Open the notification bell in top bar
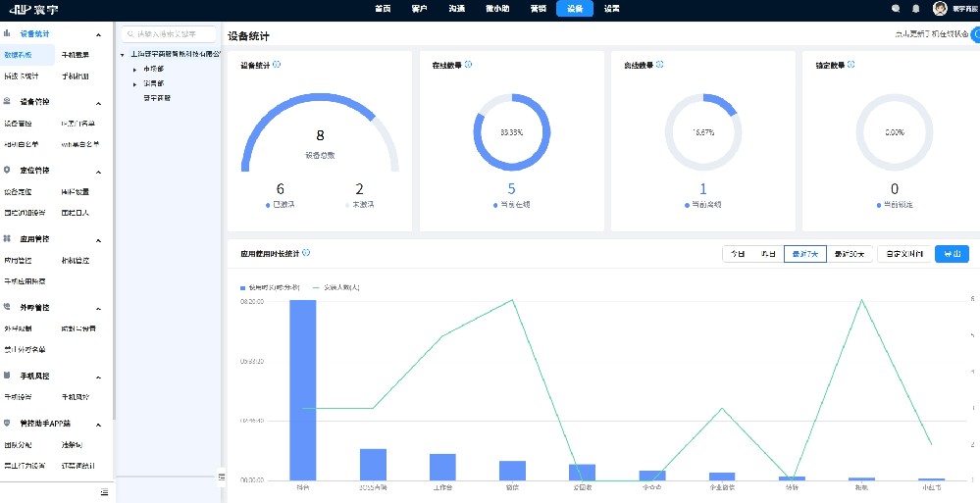 (x=916, y=9)
